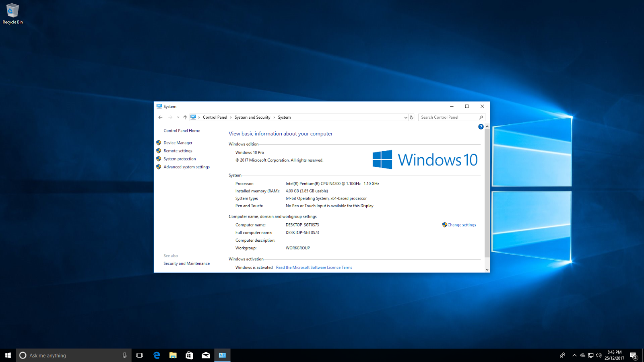Select System and Security in the breadcrumb

point(252,117)
